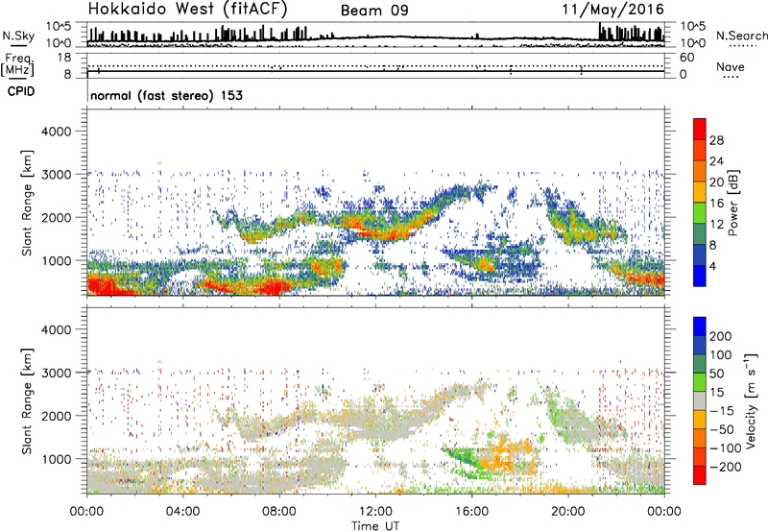This screenshot has height=532, width=768.
Task: Pick the light green 12–16 dB power swatch
Action: tap(700, 213)
